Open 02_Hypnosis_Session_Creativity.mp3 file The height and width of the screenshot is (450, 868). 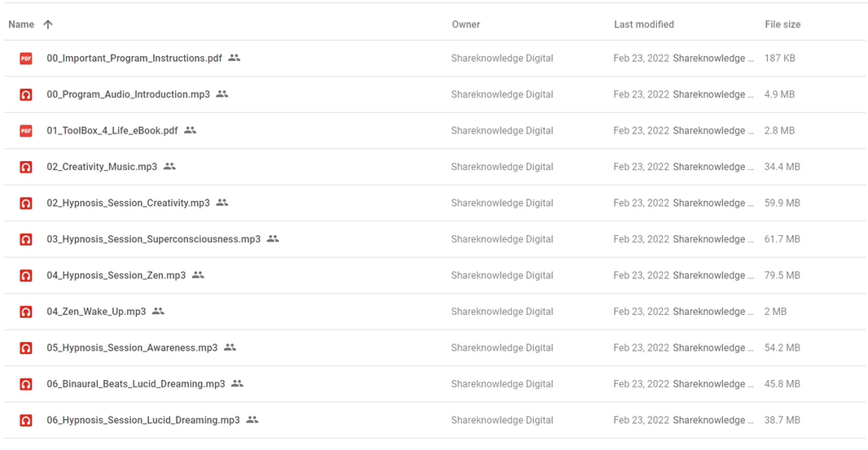tap(129, 203)
